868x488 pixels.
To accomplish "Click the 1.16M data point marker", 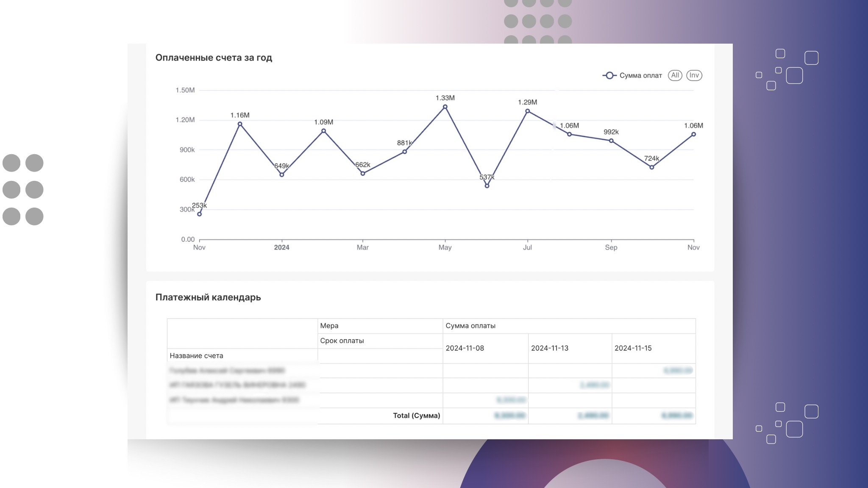I will [240, 124].
